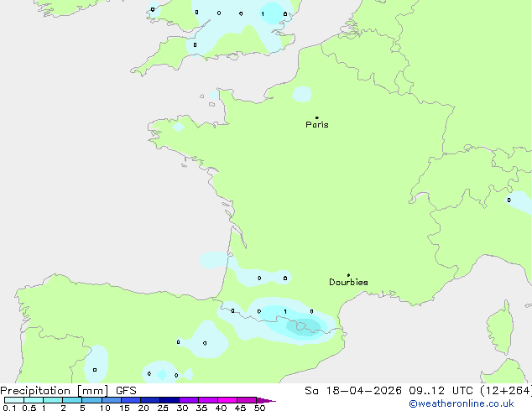This screenshot has width=532, height=411.
Task: Click the legend scale label '50'
Action: tap(259, 408)
